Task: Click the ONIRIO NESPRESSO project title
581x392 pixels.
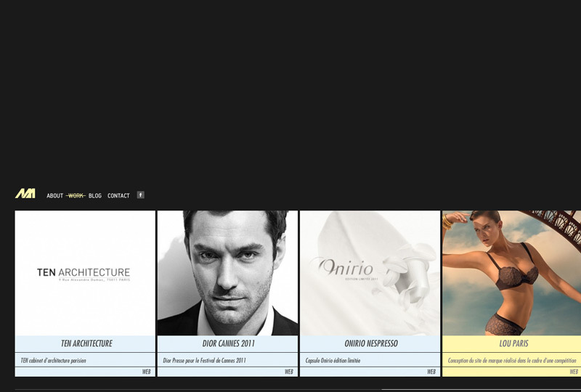Action: pyautogui.click(x=371, y=343)
